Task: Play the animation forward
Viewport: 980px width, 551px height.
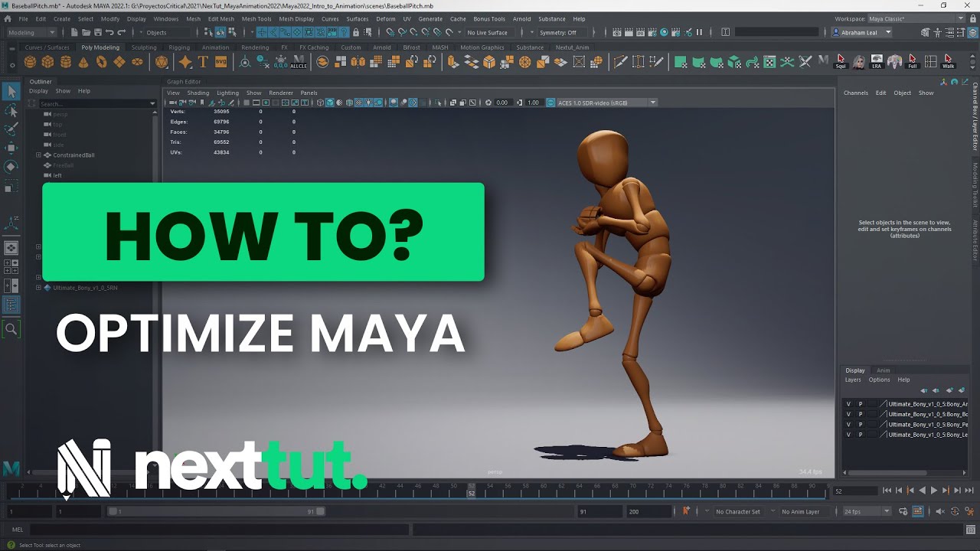Action: click(933, 491)
